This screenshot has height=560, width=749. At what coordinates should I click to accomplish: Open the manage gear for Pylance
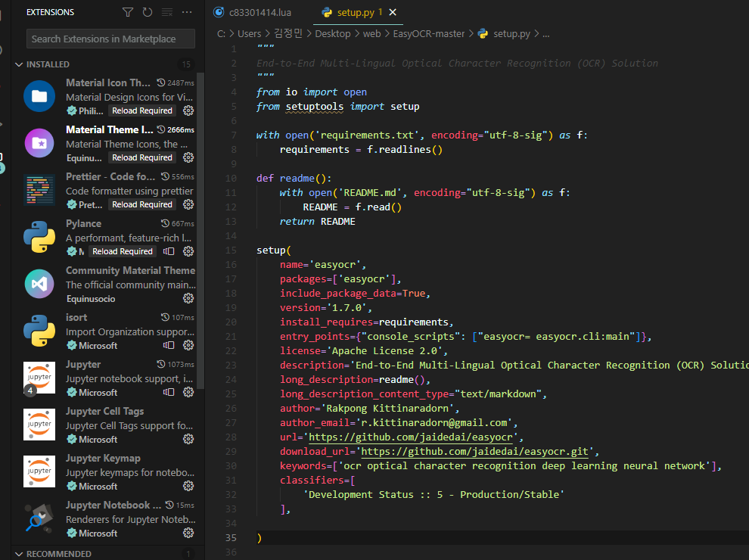(188, 251)
